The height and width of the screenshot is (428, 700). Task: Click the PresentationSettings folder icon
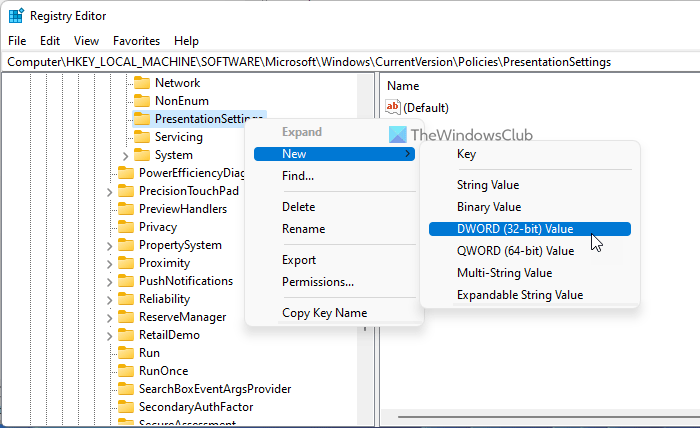click(x=142, y=119)
